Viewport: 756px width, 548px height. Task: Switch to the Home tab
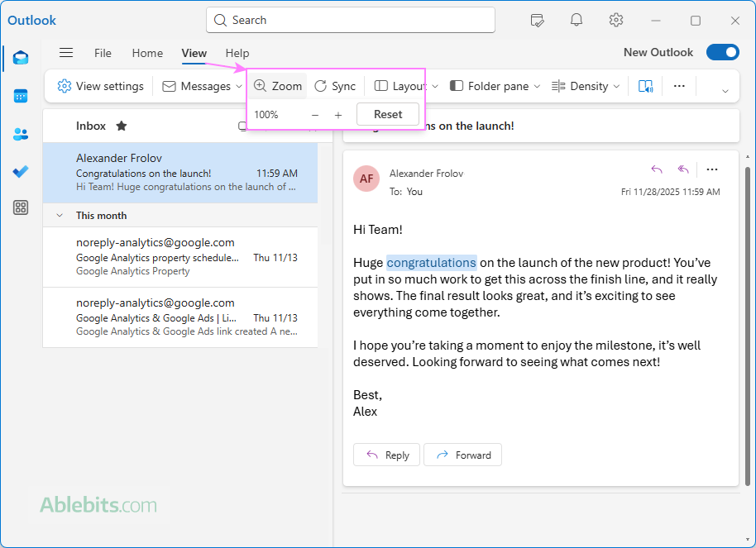[147, 53]
